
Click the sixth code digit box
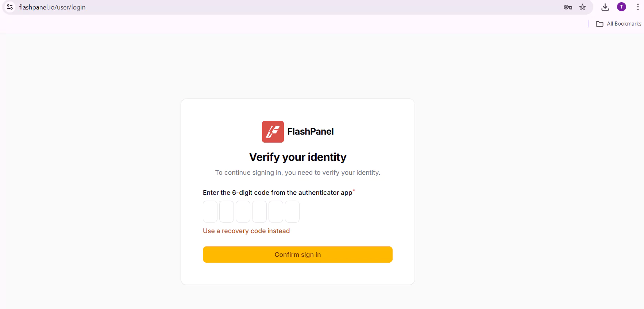point(292,212)
